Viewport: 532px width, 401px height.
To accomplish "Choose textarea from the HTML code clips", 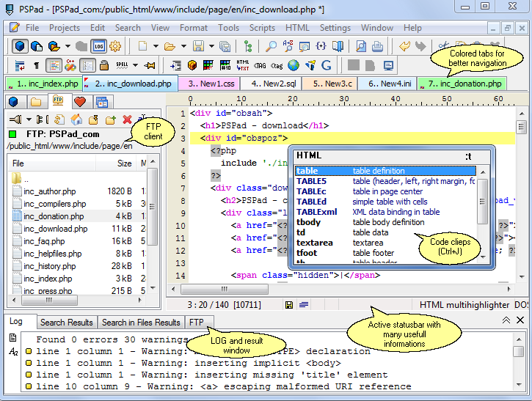I will pos(385,243).
